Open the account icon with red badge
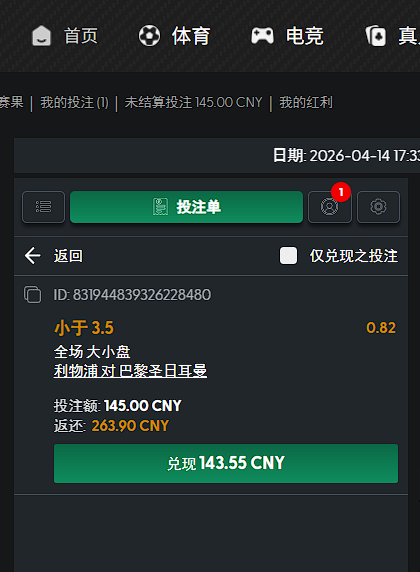The width and height of the screenshot is (420, 572). click(x=330, y=207)
